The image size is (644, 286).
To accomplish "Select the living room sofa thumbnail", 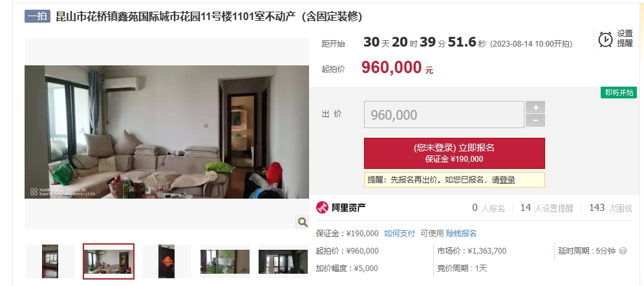I will (x=109, y=261).
